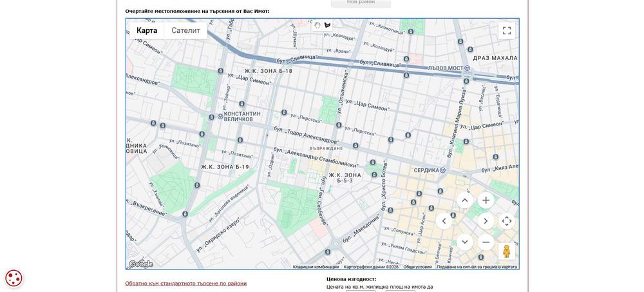This screenshot has width=644, height=292.
Task: Click transit stop just below Лъвов мост
Action: point(466,81)
